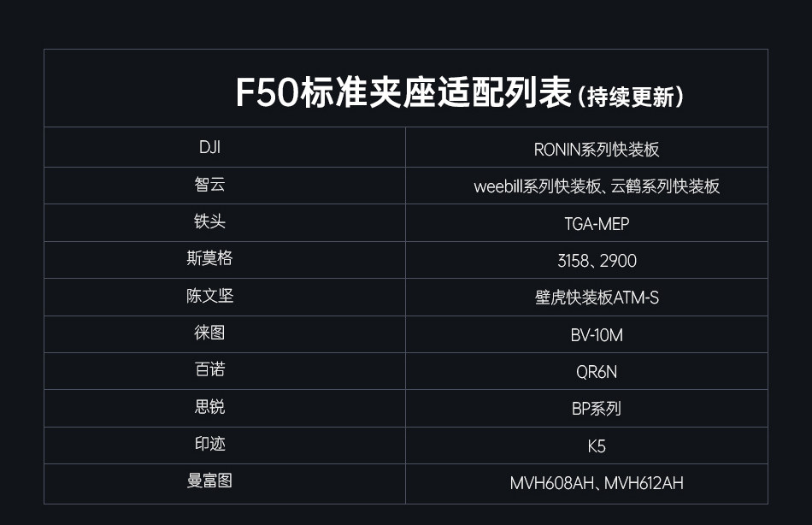Select the 印迹 brand cell
812x525 pixels.
[x=209, y=444]
